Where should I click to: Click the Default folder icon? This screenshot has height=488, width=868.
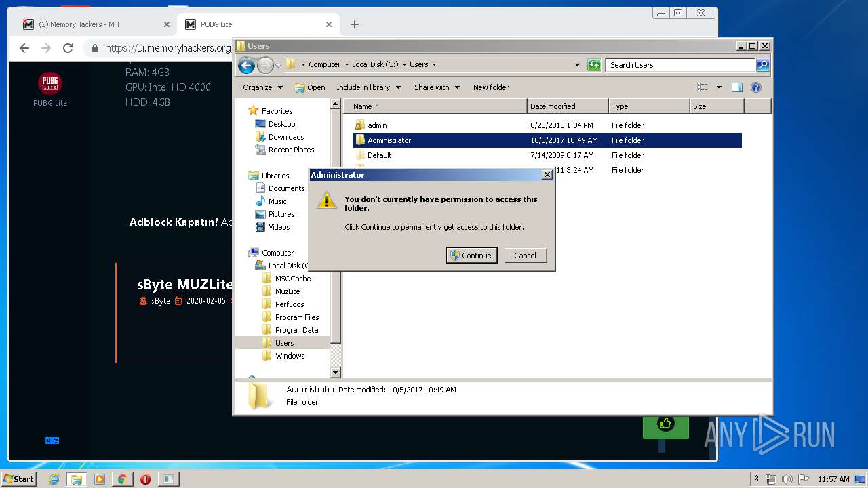pyautogui.click(x=360, y=155)
